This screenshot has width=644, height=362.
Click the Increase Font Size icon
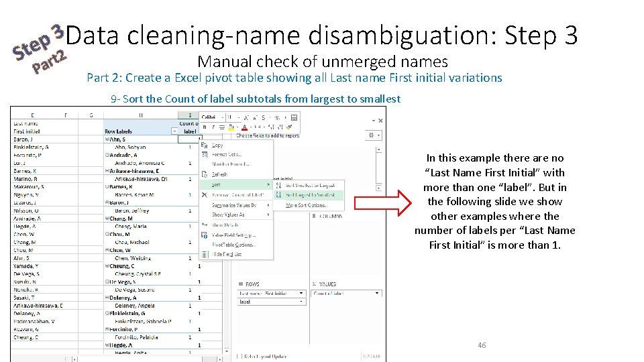coord(246,118)
